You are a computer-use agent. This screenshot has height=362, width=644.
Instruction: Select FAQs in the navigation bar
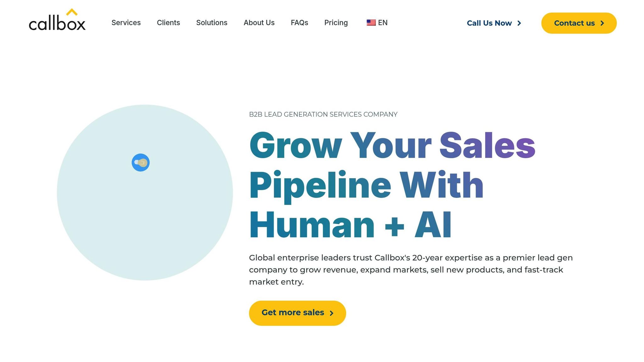coord(299,23)
